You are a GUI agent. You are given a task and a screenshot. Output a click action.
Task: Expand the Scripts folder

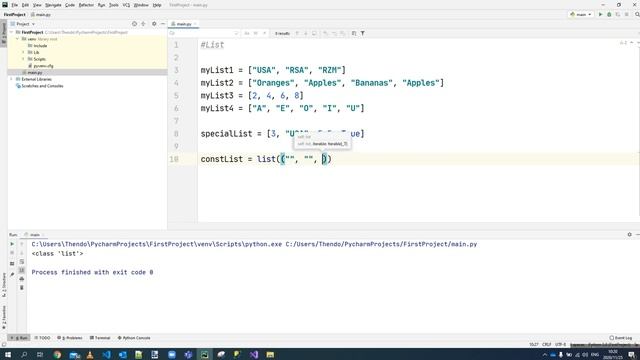coord(23,59)
